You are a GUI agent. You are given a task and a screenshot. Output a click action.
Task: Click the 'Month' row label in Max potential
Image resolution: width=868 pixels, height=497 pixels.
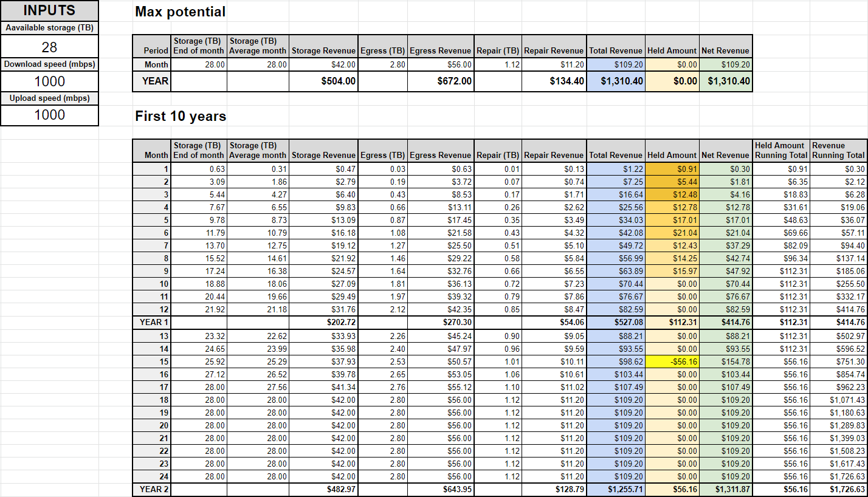[152, 64]
